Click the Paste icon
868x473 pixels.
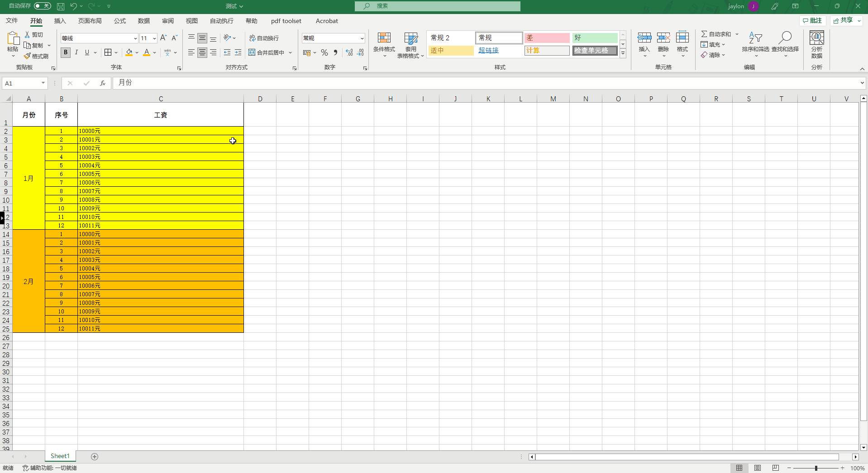click(13, 38)
